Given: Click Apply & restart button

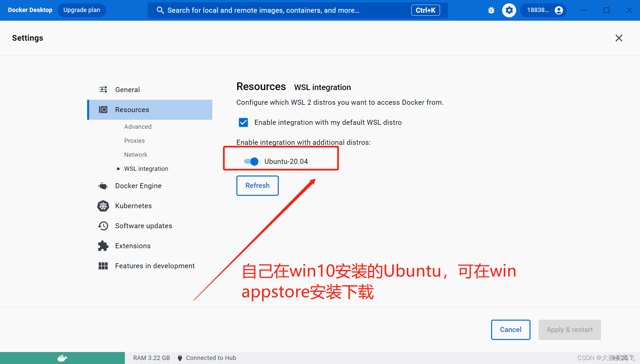Looking at the screenshot, I should [570, 330].
